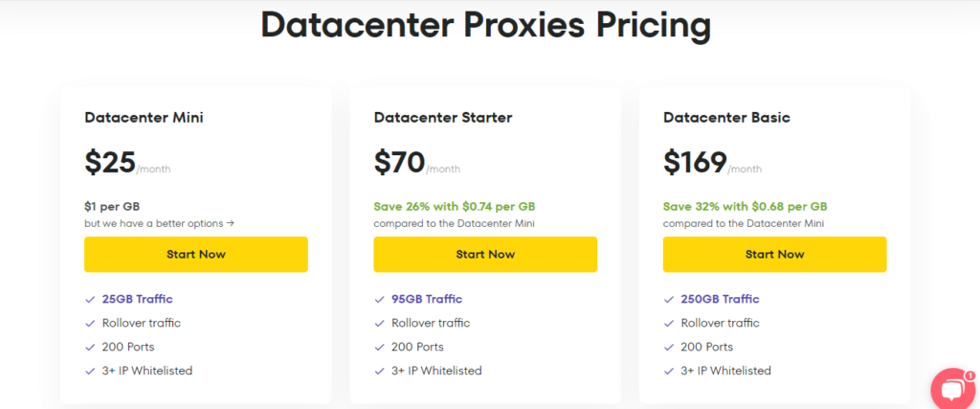Click the 25GB Traffic feature text
This screenshot has width=980, height=409.
138,299
